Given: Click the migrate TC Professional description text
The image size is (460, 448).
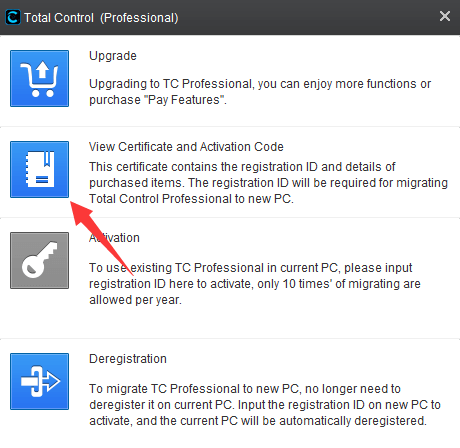Looking at the screenshot, I should (265, 405).
